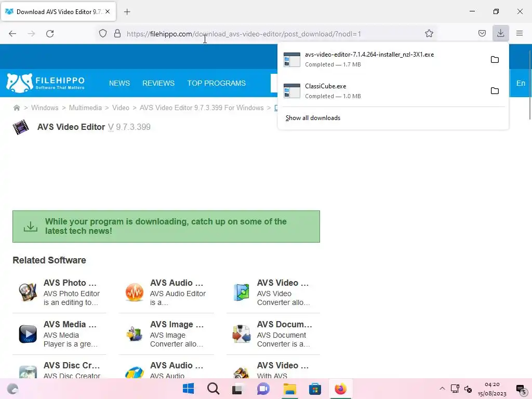Open the Save to Pocket icon
Screen dimensions: 532x399
point(482,33)
